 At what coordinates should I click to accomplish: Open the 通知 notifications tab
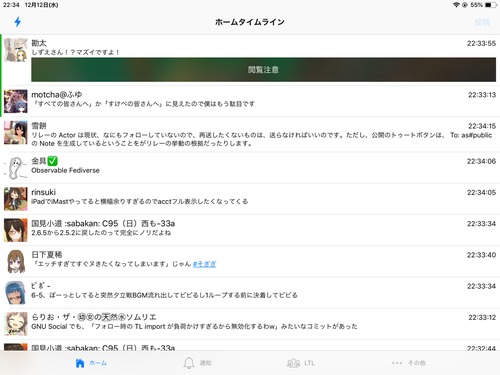[197, 363]
